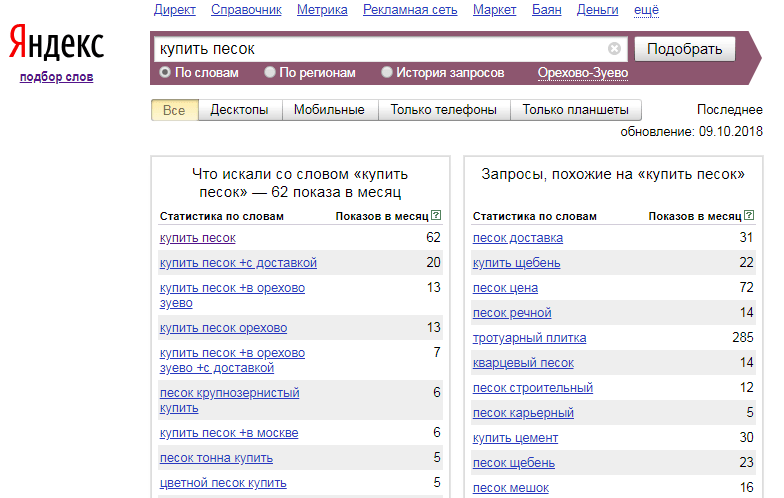This screenshot has height=498, width=784.
Task: Open the "песок цена" similar query
Action: [x=506, y=288]
